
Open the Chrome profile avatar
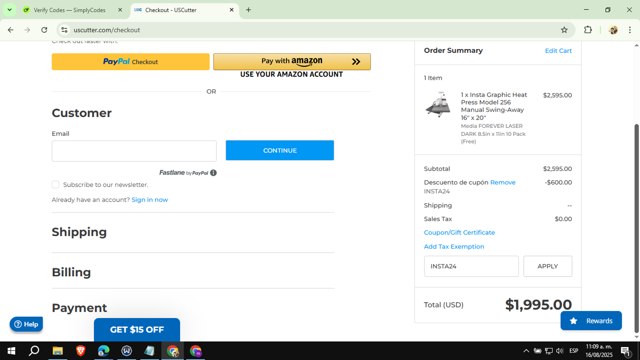[613, 30]
